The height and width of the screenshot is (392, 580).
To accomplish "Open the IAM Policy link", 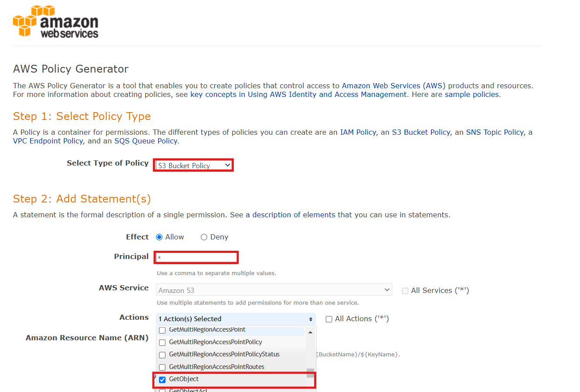I will pyautogui.click(x=358, y=132).
